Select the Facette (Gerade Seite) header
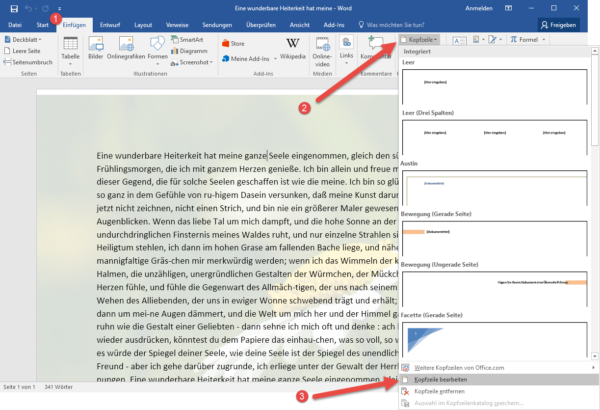The height and width of the screenshot is (410, 600). point(494,339)
